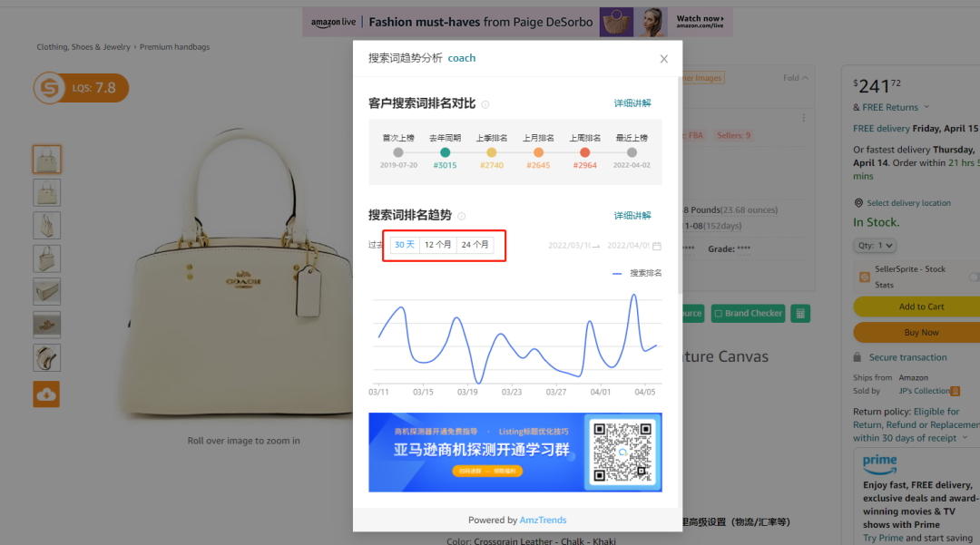Open 详细讲解 link for 搜索词排名趋势
980x545 pixels.
632,216
